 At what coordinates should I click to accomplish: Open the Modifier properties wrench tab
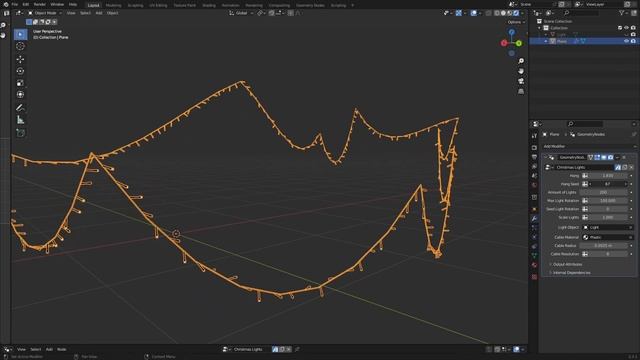coord(534,218)
